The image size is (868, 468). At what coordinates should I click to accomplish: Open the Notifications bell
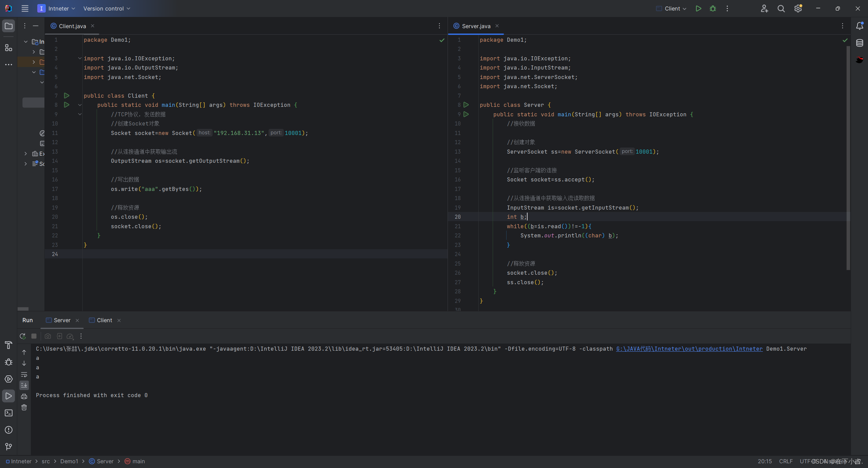pos(860,26)
